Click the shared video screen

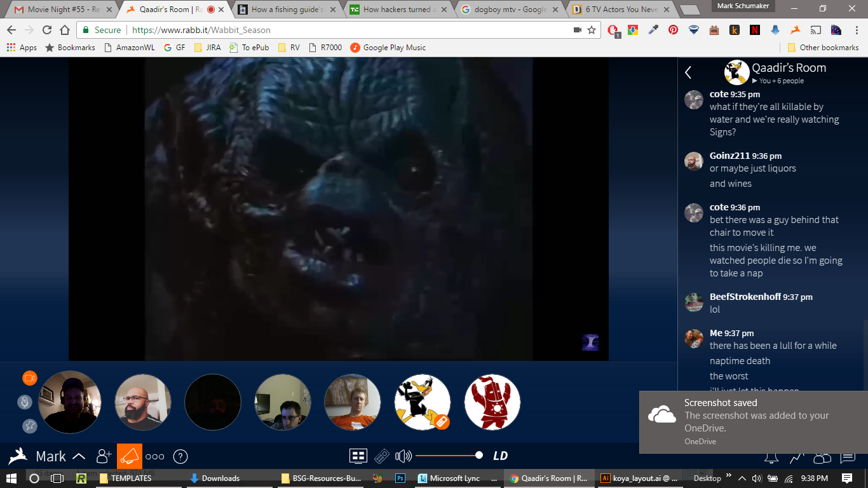tap(339, 210)
